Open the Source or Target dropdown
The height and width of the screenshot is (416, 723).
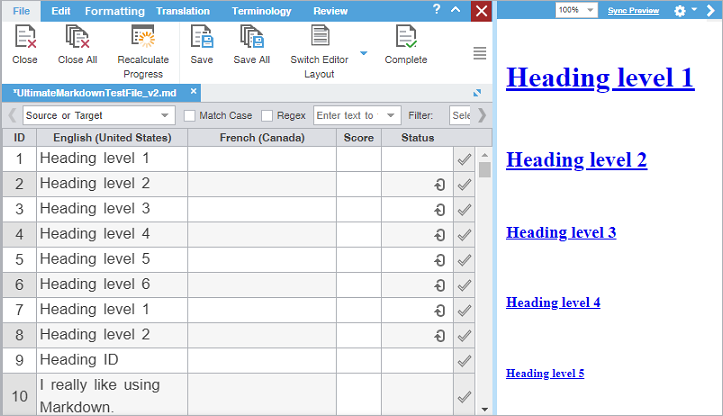click(98, 116)
